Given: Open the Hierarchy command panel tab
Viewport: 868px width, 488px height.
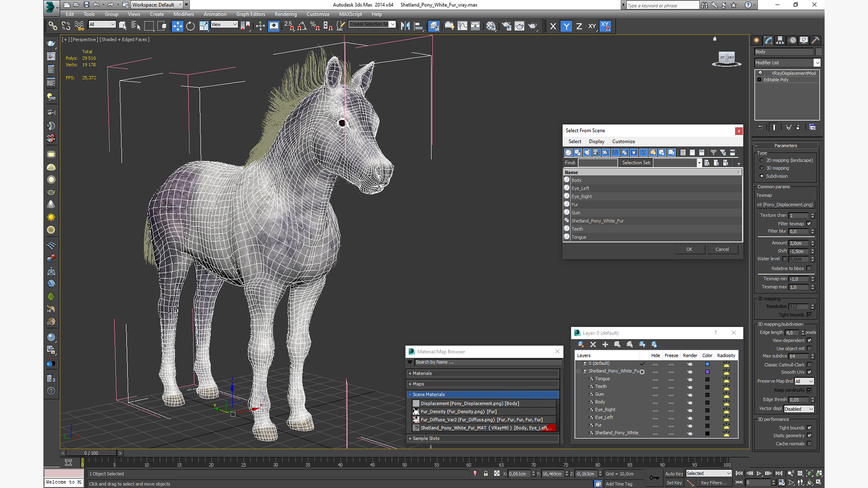Looking at the screenshot, I should pyautogui.click(x=780, y=40).
